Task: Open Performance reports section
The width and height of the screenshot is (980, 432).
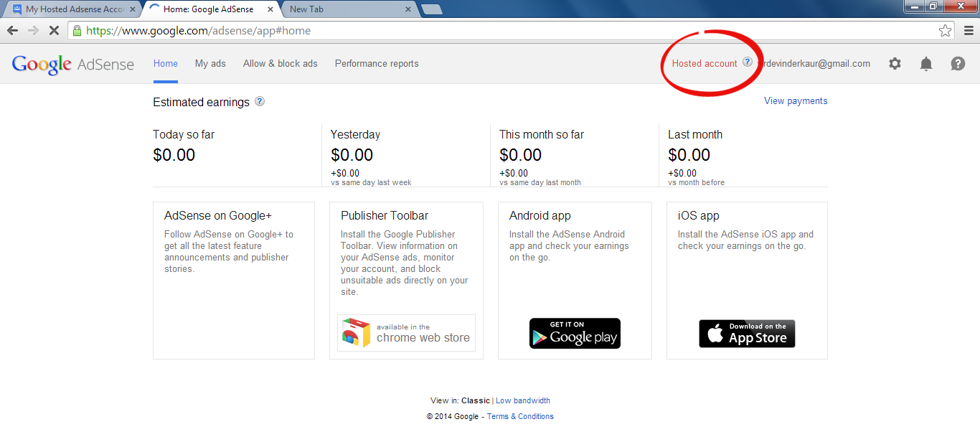Action: click(x=377, y=63)
